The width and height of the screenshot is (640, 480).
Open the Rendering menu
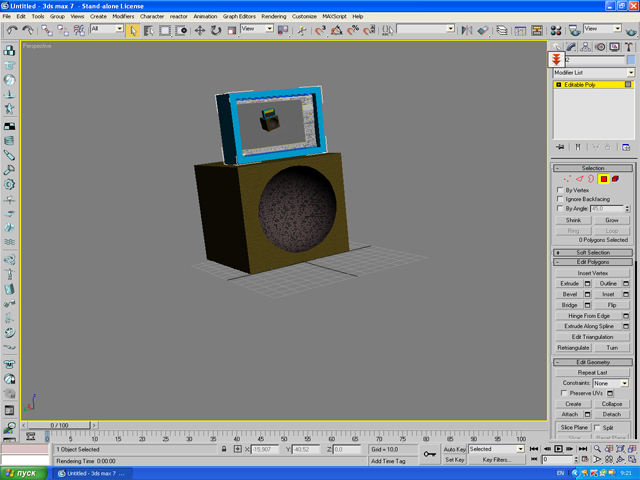click(x=273, y=16)
